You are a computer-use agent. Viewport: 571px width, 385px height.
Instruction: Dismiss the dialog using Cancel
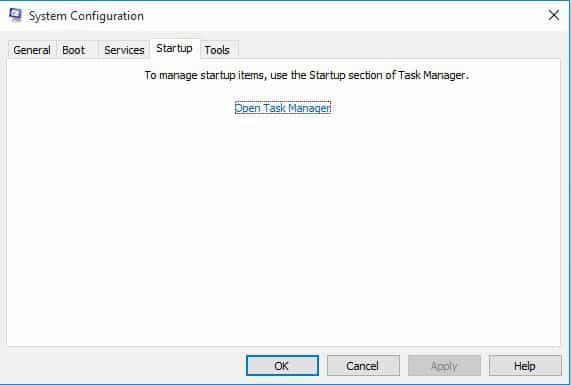[x=363, y=365]
